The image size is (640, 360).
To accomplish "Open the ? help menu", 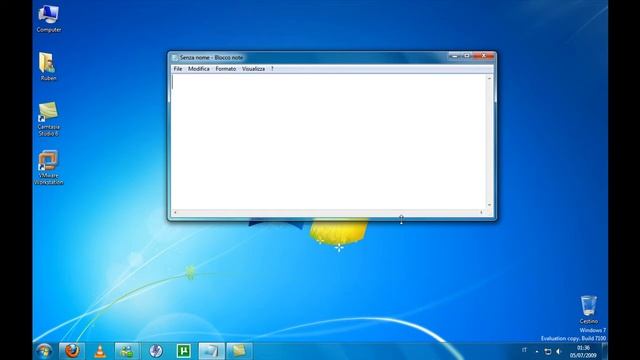I will click(272, 69).
